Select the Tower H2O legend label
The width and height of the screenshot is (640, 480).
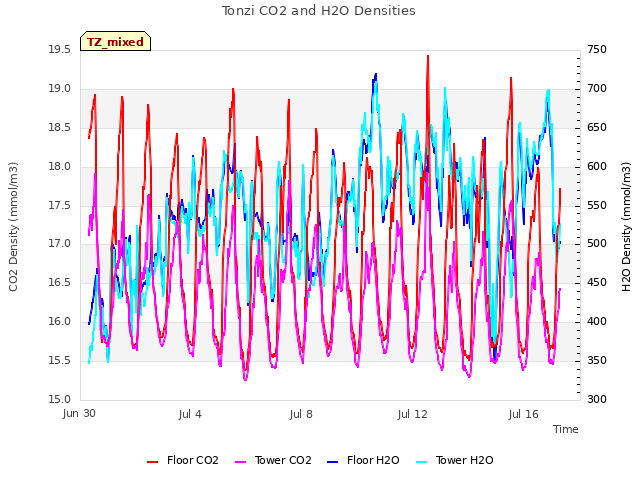pos(464,460)
